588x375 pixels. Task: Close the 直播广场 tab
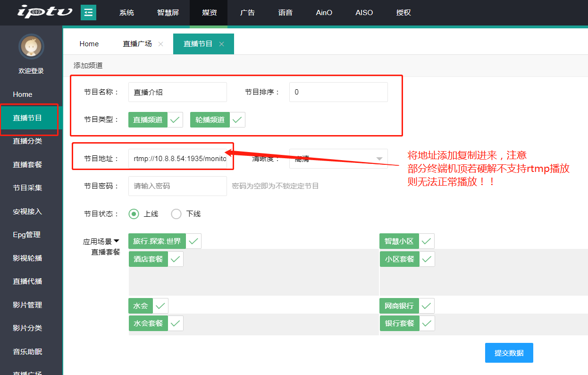pyautogui.click(x=161, y=44)
